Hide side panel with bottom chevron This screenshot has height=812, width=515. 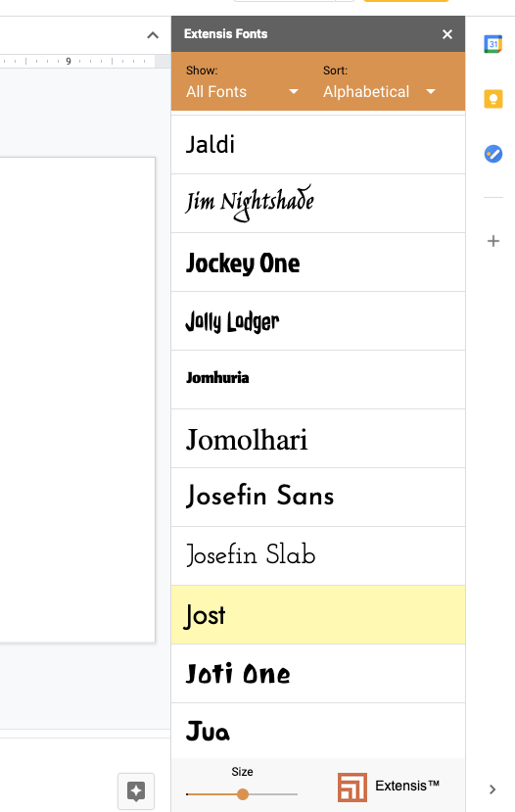[492, 789]
